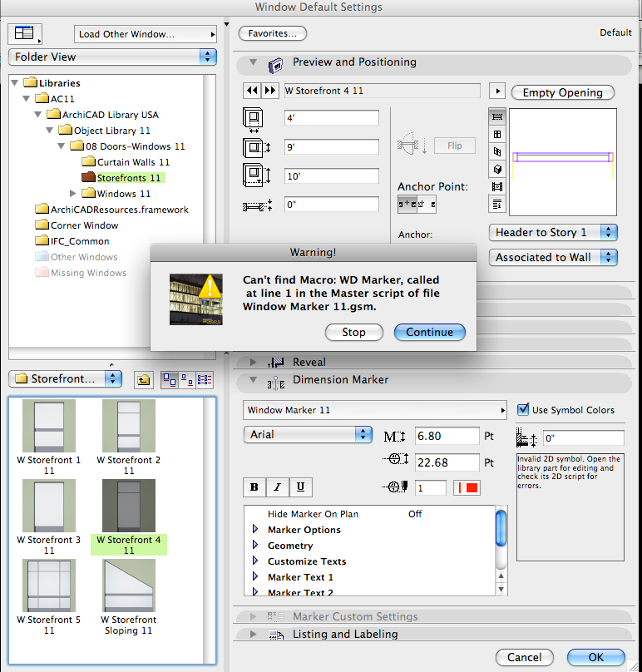Image resolution: width=642 pixels, height=672 pixels.
Task: Click the library view layout icon
Action: tap(24, 33)
